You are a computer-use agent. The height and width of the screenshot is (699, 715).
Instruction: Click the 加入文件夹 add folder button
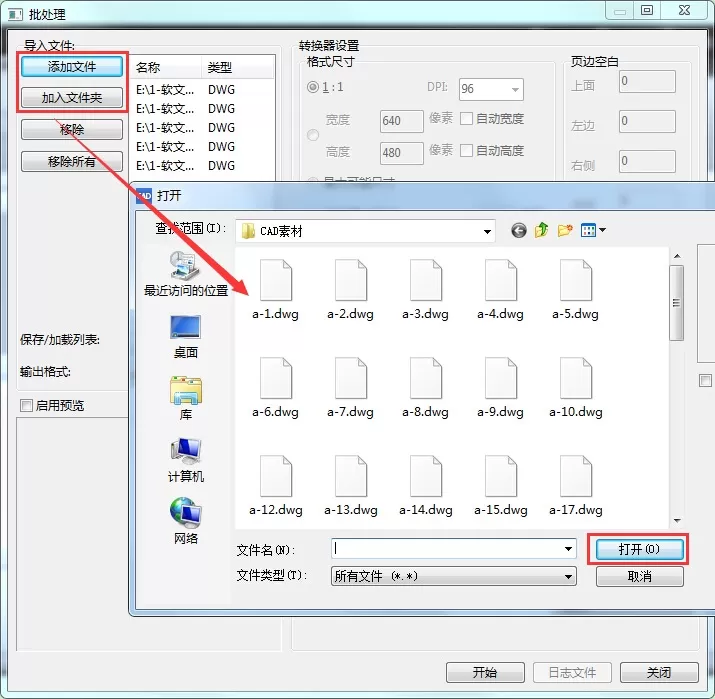72,98
